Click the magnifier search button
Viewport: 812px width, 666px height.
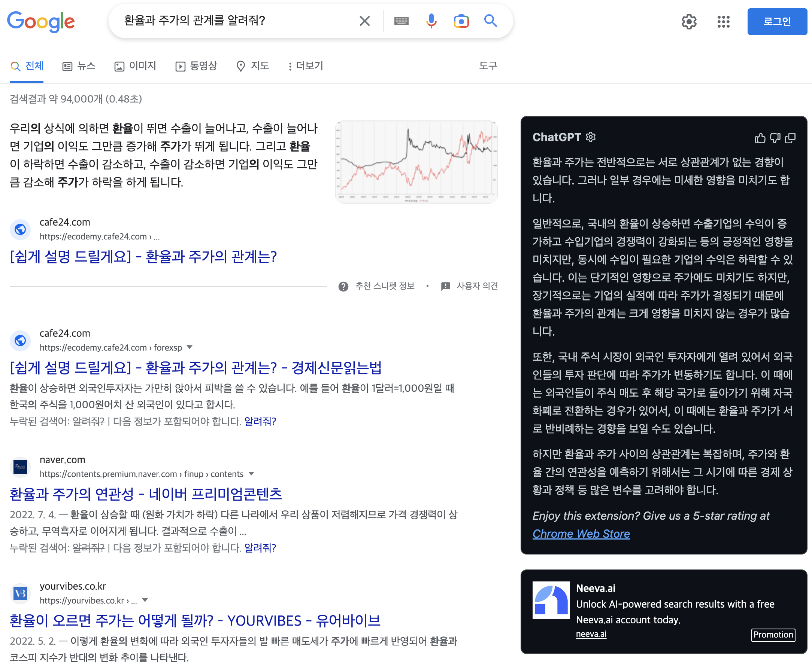(490, 21)
